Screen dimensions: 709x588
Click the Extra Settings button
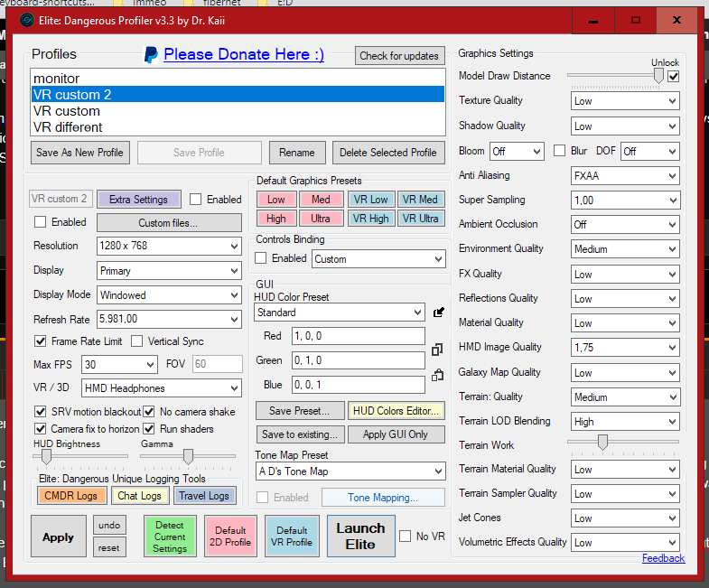pyautogui.click(x=139, y=200)
